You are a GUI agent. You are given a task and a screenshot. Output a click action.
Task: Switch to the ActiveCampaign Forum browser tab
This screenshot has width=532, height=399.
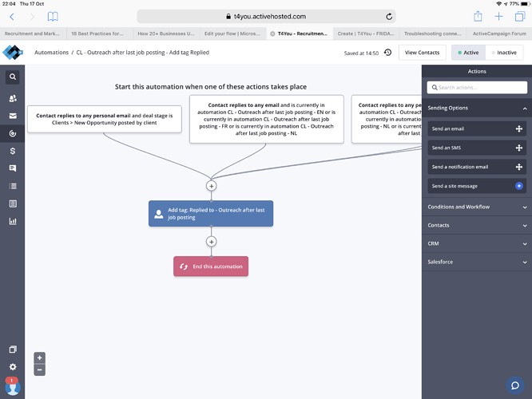[498, 34]
